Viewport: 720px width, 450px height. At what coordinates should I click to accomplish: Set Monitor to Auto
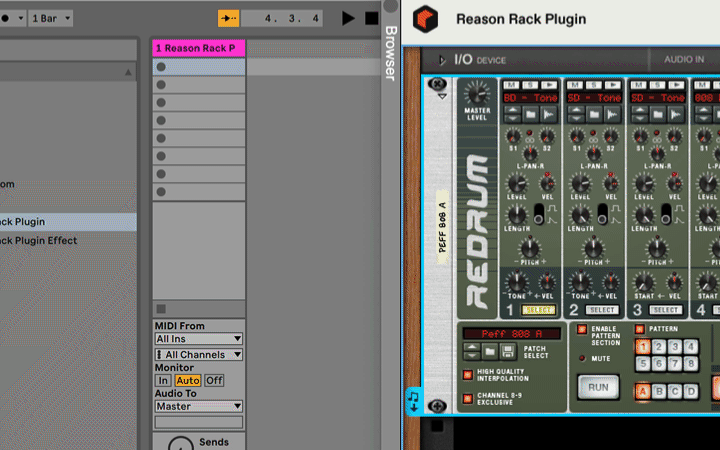(188, 380)
